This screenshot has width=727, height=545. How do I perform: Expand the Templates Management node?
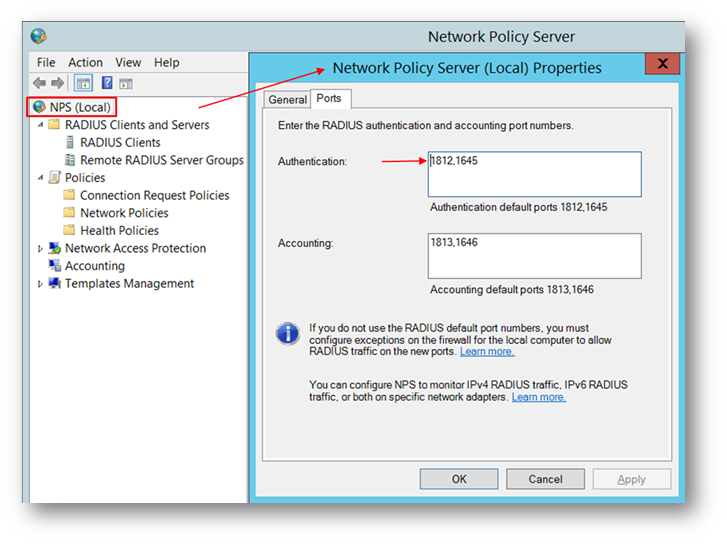coord(40,284)
